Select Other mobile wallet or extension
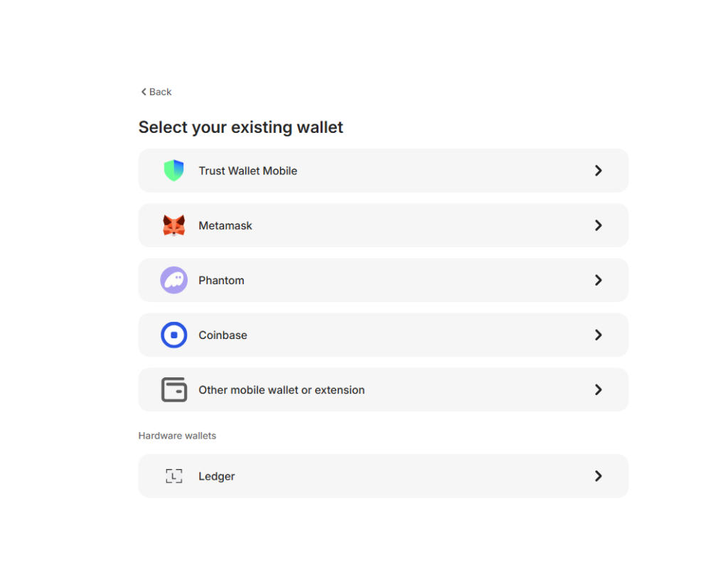728x565 pixels. coord(282,389)
